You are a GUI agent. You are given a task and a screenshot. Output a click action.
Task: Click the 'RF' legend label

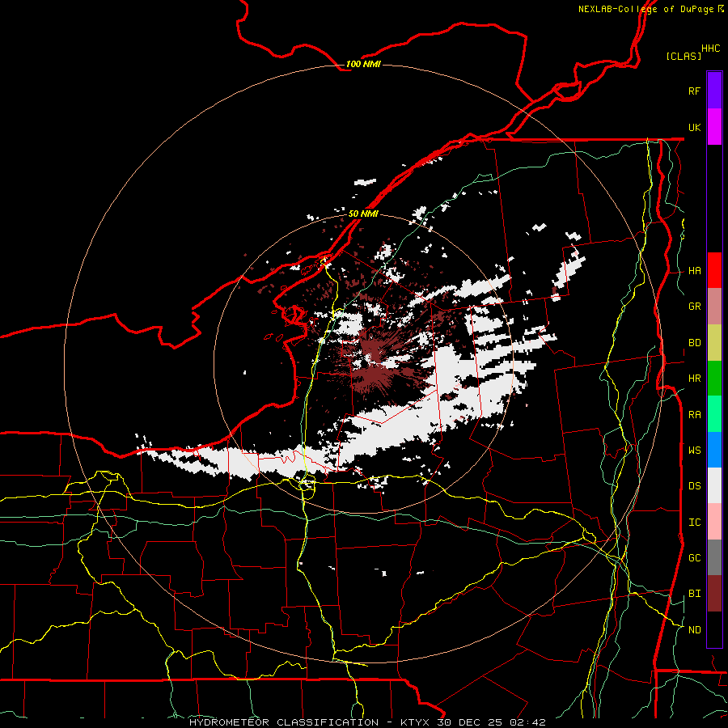point(695,91)
